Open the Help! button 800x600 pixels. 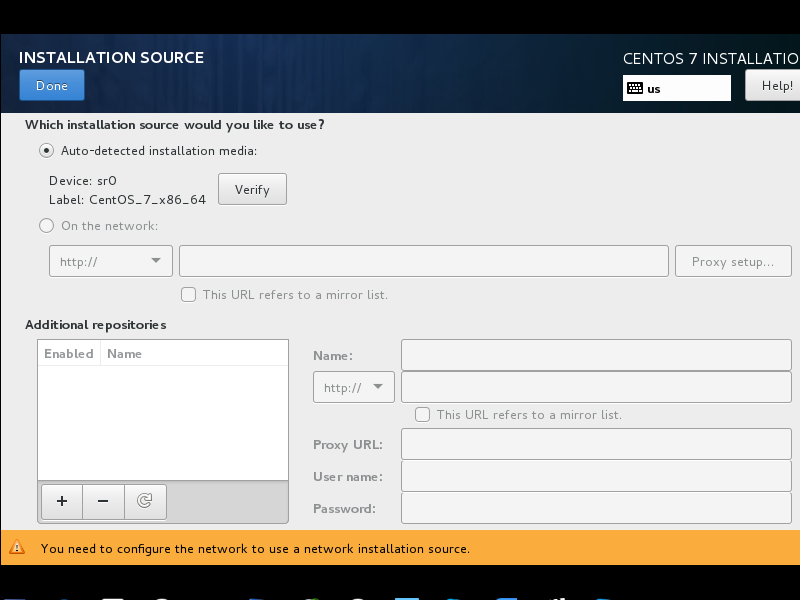773,85
